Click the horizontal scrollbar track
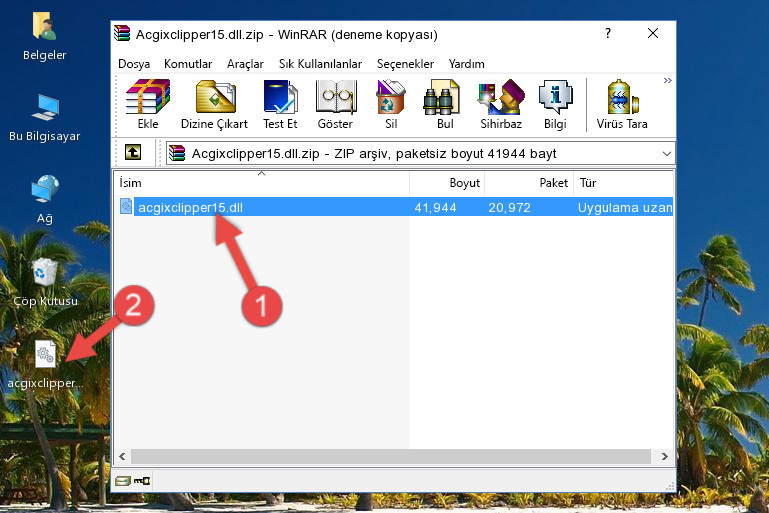 [390, 457]
